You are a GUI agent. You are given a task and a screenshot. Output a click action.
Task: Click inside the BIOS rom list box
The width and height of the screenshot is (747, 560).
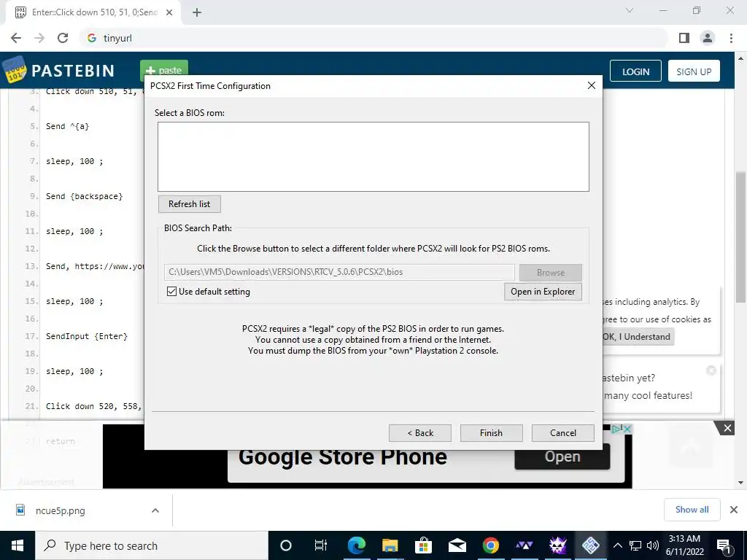click(x=373, y=157)
